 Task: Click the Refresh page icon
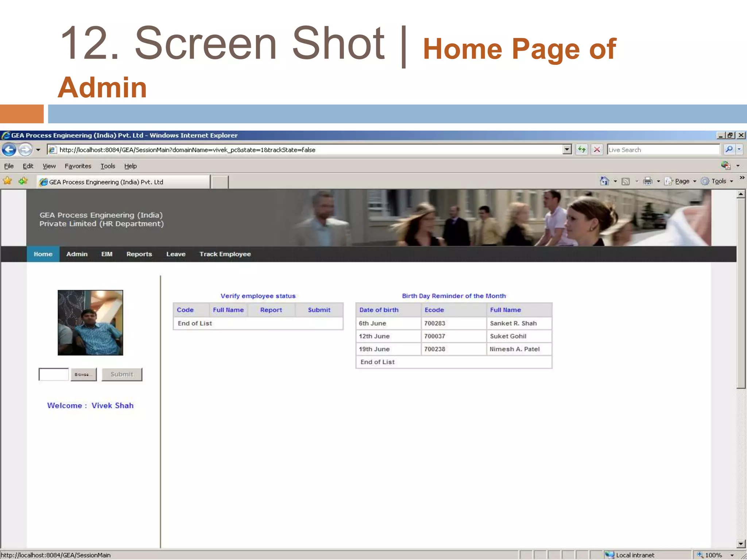pos(582,149)
